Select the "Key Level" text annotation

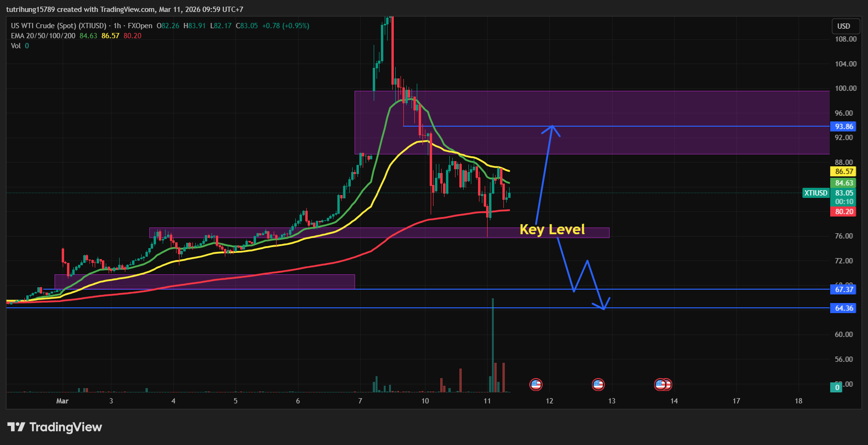tap(552, 229)
